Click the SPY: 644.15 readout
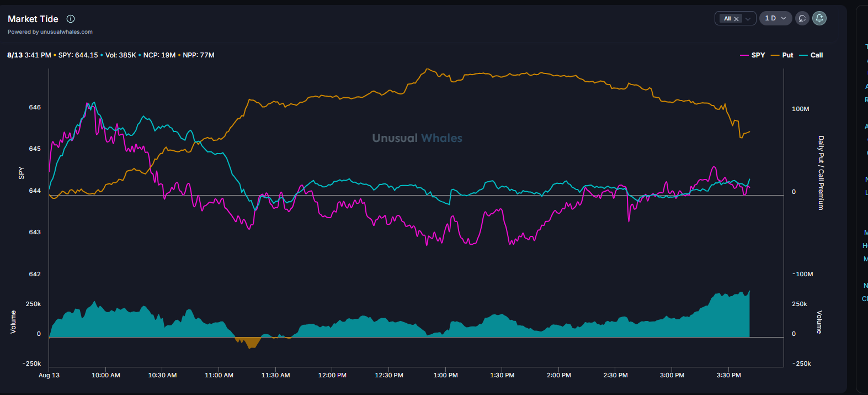Screen dimensions: 868x395 point(78,55)
